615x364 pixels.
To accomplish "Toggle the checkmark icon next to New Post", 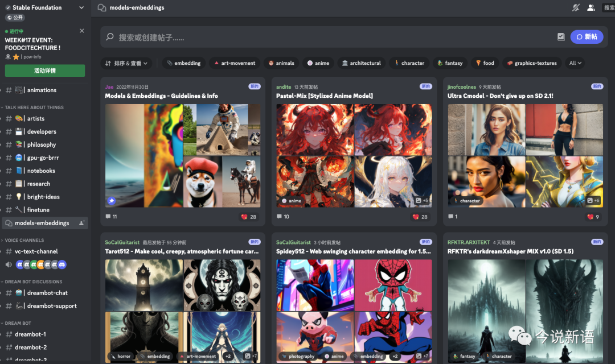I will (x=561, y=37).
